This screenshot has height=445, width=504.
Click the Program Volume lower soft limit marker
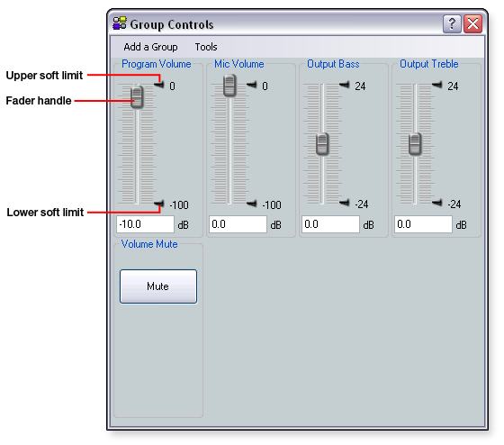pos(158,204)
